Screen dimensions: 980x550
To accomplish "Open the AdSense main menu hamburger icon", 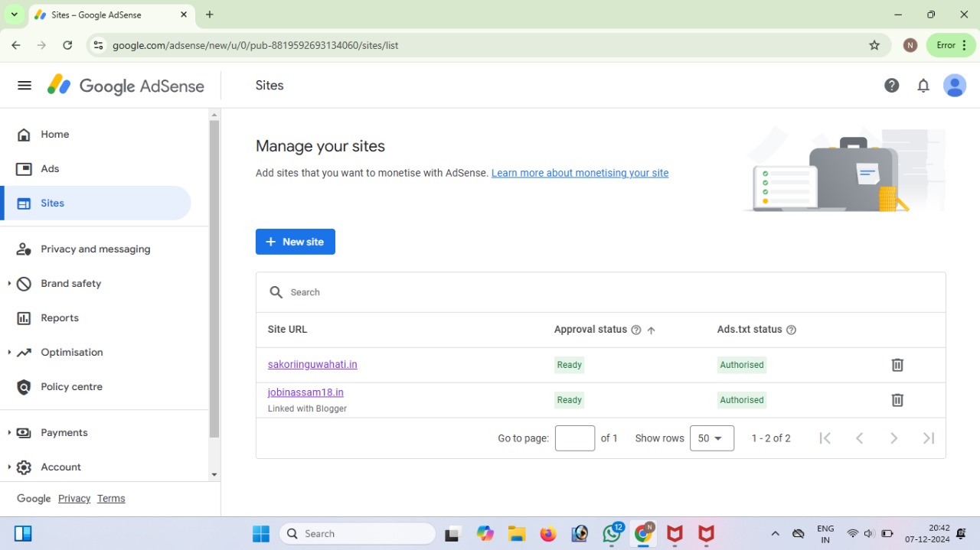I will 24,86.
